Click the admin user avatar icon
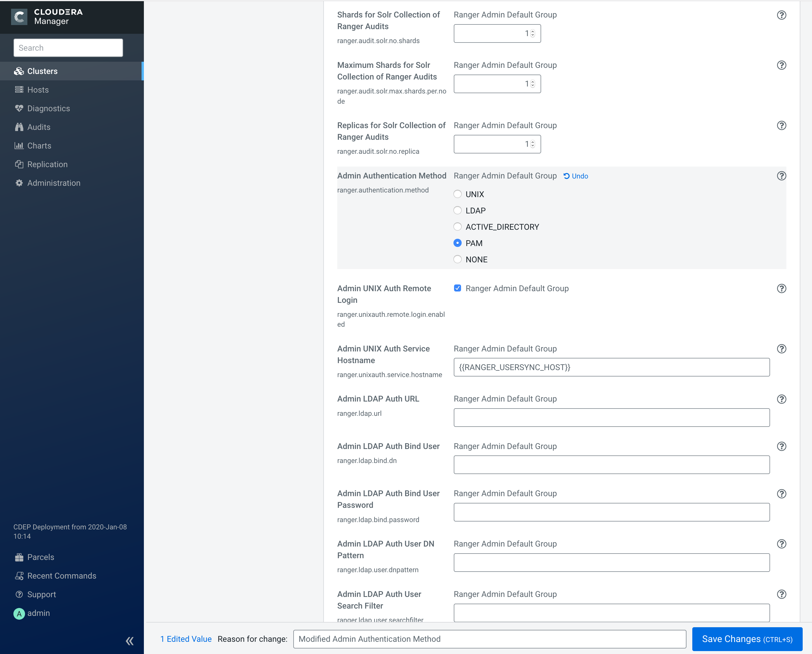This screenshot has width=812, height=654. 19,614
